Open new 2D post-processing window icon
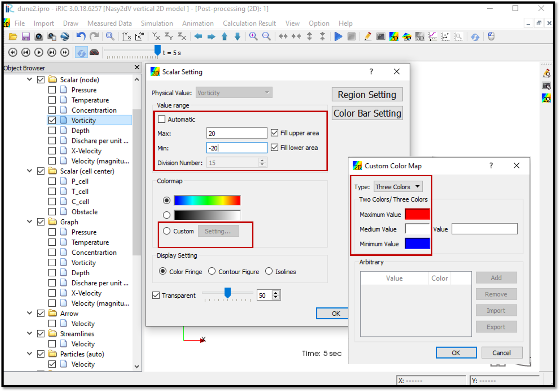The width and height of the screenshot is (560, 392). [394, 36]
